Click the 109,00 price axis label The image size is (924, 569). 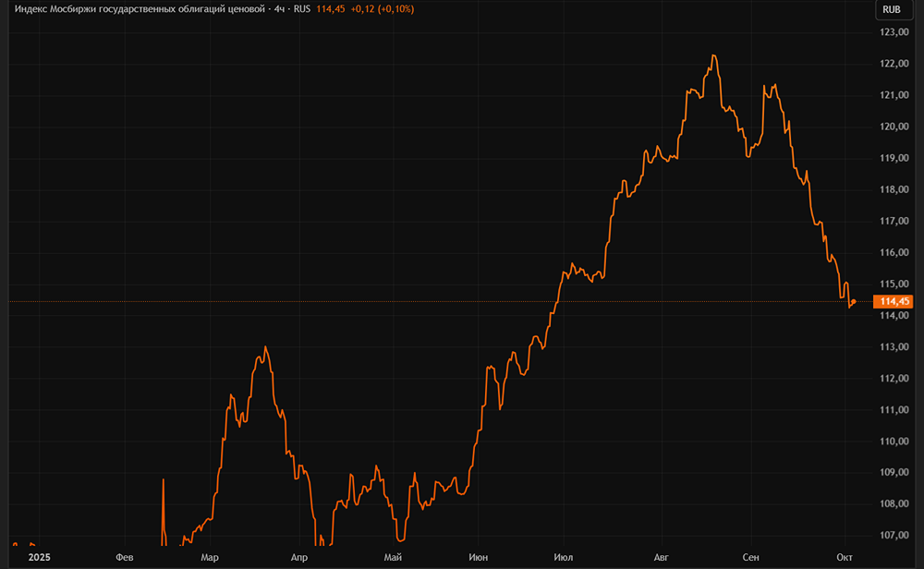click(x=894, y=472)
